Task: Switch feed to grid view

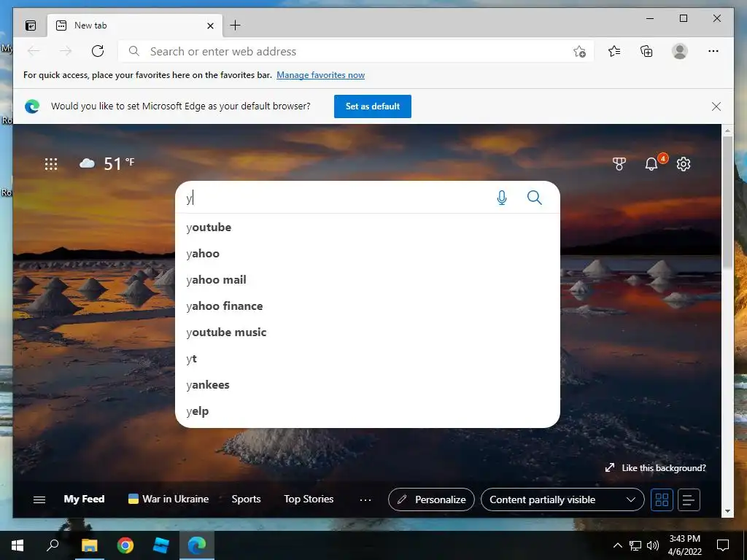Action: pyautogui.click(x=662, y=499)
